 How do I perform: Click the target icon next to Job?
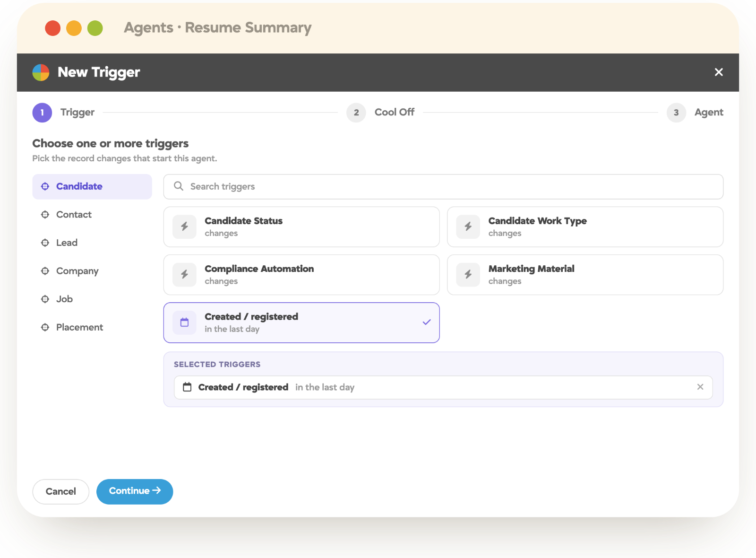point(45,299)
